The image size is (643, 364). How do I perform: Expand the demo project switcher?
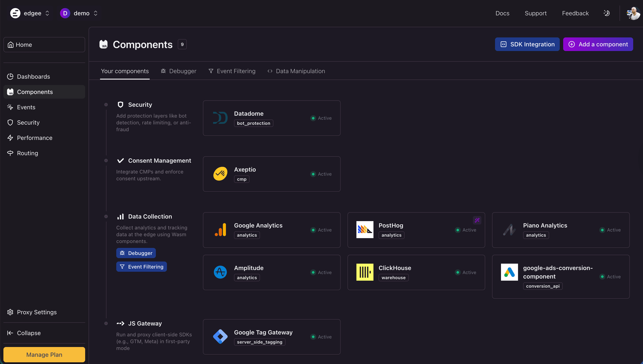click(95, 13)
